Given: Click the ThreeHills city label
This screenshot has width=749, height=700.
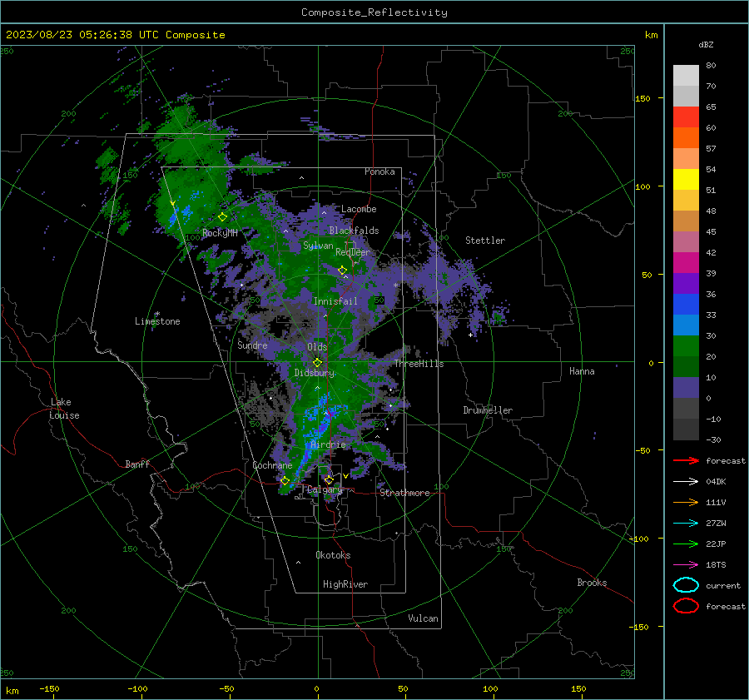Looking at the screenshot, I should point(419,364).
